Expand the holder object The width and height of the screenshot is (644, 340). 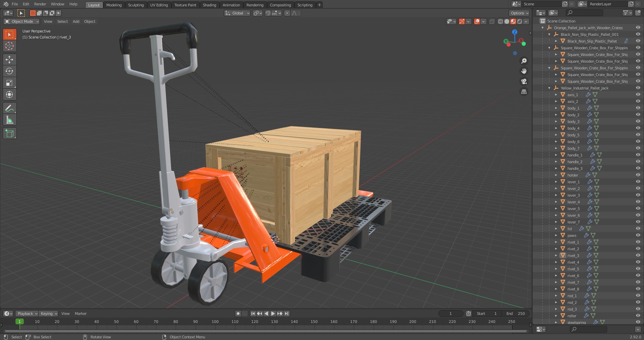coord(556,175)
